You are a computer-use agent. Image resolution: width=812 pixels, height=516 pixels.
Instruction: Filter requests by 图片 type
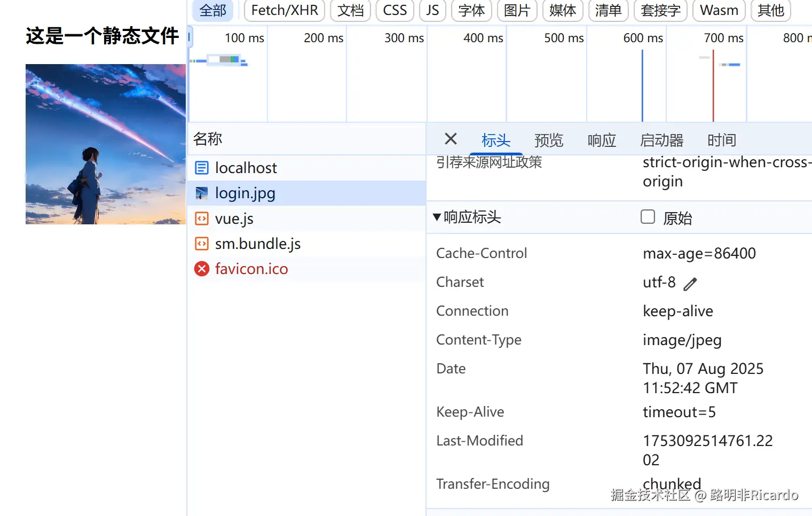[517, 10]
